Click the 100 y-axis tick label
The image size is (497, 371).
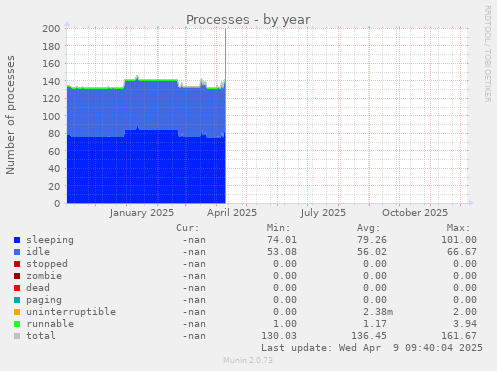(x=51, y=116)
